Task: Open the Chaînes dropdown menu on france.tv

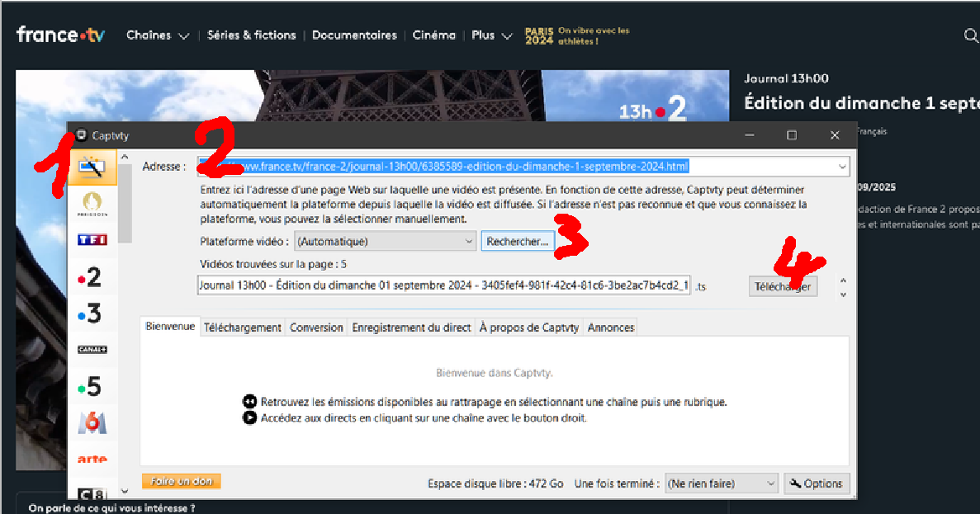Action: click(x=158, y=35)
